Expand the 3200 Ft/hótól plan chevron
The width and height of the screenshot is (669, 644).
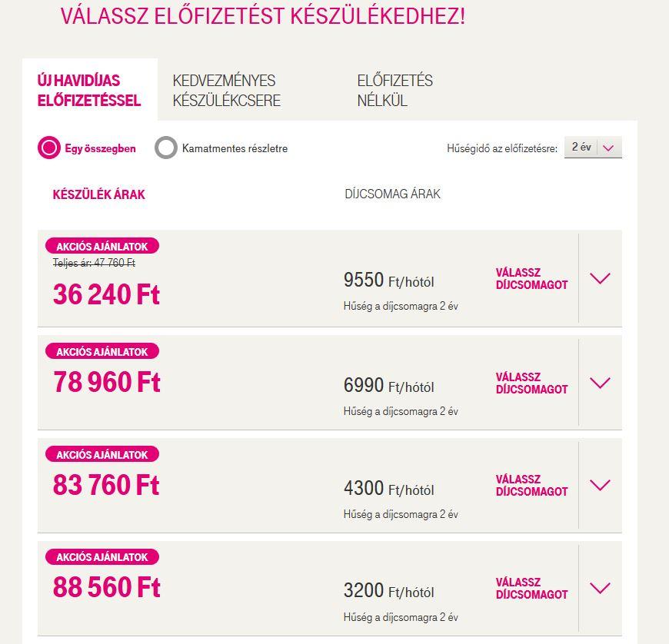(600, 588)
